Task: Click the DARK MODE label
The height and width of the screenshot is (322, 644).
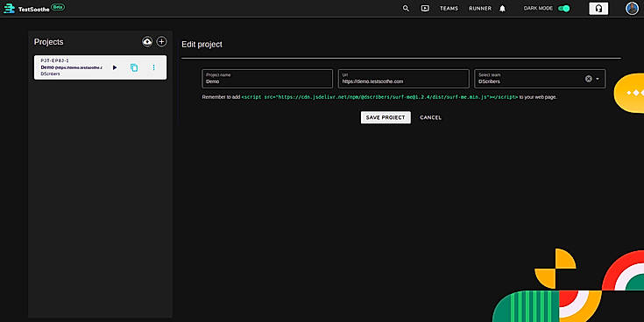Action: [x=538, y=8]
